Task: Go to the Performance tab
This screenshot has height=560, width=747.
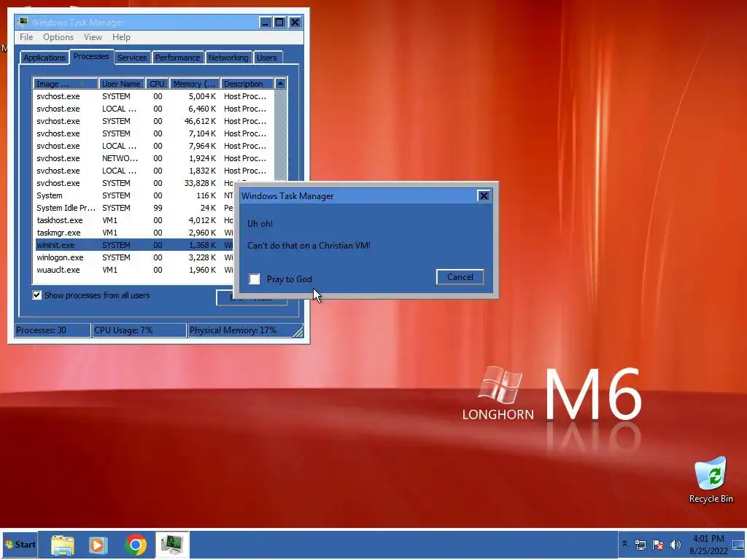Action: pos(177,58)
